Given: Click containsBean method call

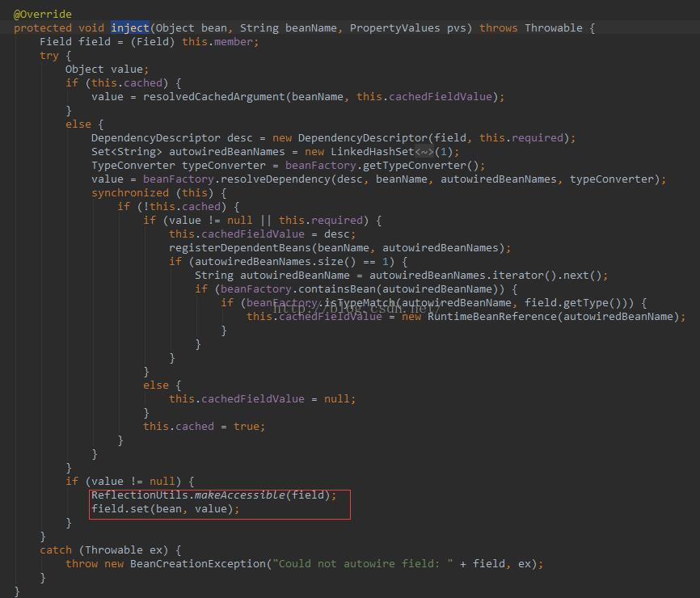Looking at the screenshot, I should [336, 289].
